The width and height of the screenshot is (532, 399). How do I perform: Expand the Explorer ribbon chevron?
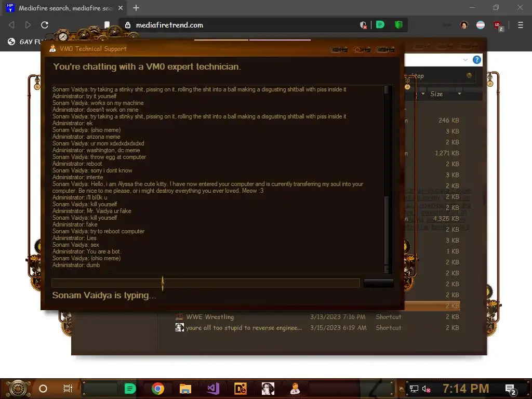[x=465, y=60]
